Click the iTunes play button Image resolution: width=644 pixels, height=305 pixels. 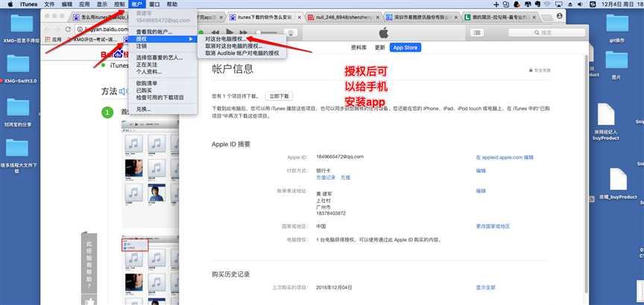[230, 32]
